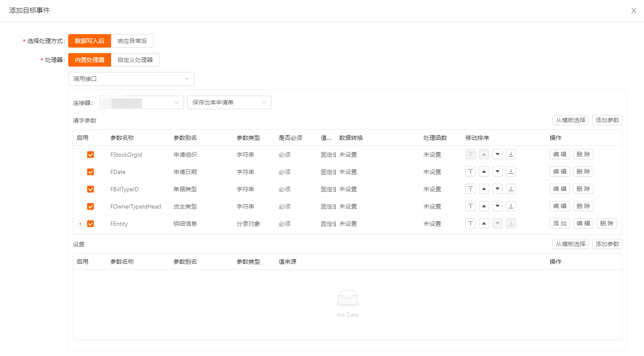Close the 添加目标事件 dialog
Image resolution: width=644 pixels, height=356 pixels.
[633, 11]
